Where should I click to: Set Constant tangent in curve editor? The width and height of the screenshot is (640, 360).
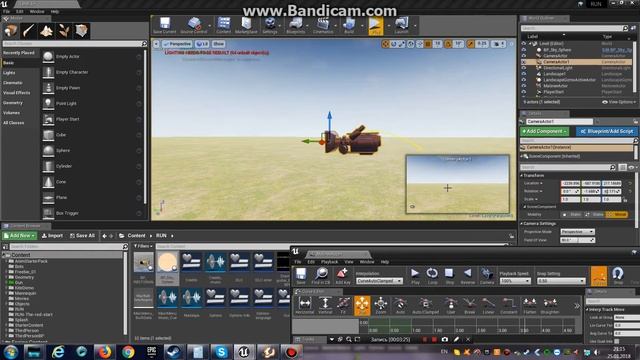pyautogui.click(x=509, y=305)
